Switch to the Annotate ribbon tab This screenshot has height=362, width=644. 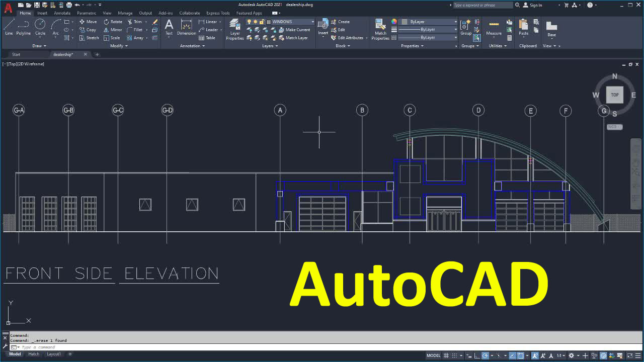click(62, 13)
